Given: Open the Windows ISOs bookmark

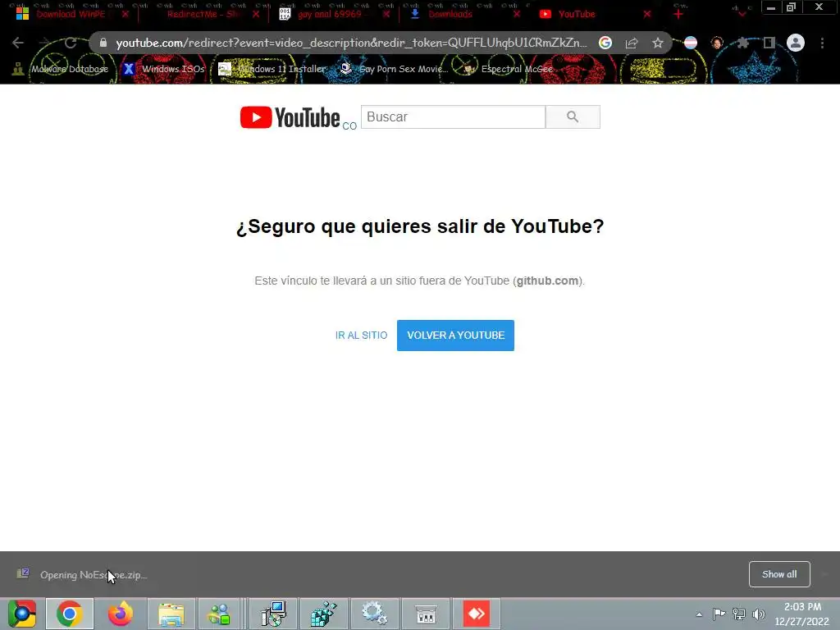Looking at the screenshot, I should point(164,69).
